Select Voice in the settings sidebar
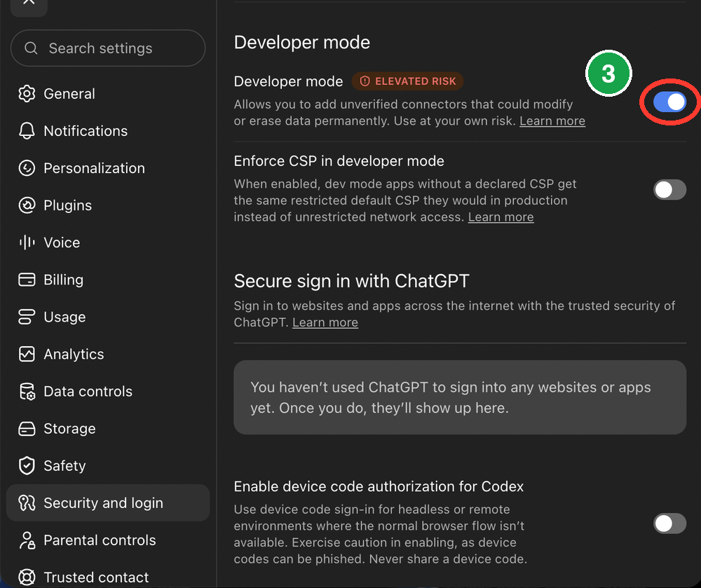Image resolution: width=701 pixels, height=588 pixels. pyautogui.click(x=108, y=242)
